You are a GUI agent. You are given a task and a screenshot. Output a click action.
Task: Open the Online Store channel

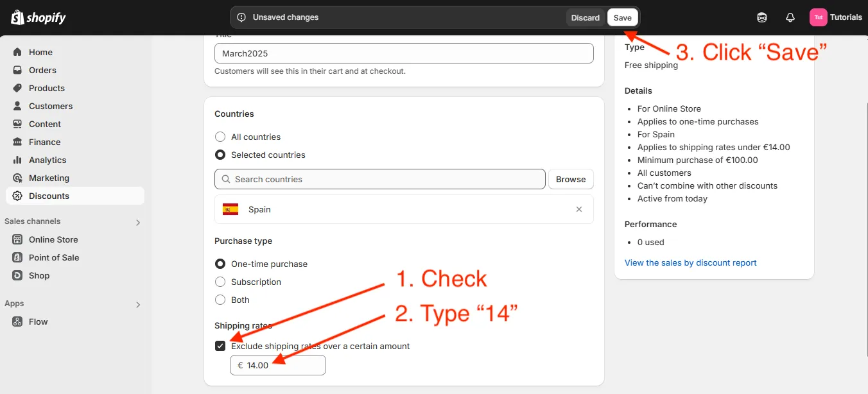(x=54, y=239)
